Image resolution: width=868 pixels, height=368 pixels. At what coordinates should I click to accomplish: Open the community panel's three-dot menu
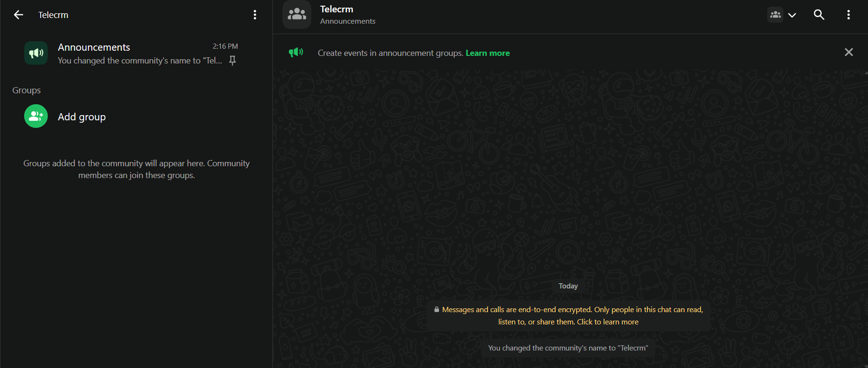click(255, 15)
